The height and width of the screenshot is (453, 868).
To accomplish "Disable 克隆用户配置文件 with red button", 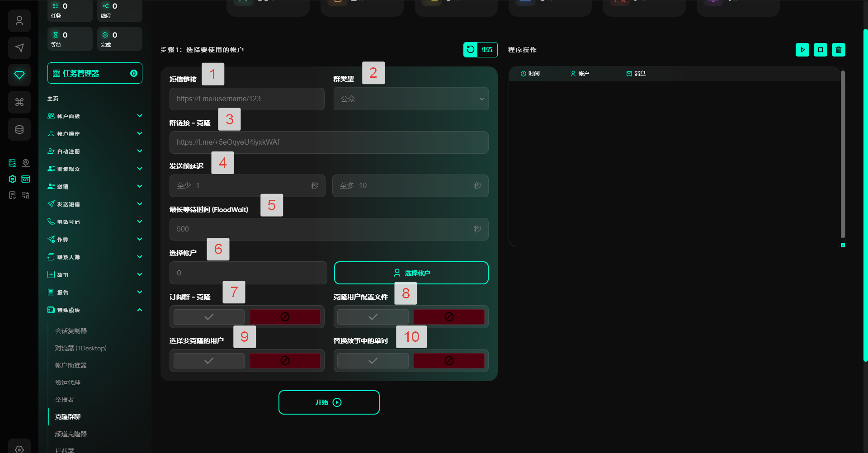I will coord(448,317).
